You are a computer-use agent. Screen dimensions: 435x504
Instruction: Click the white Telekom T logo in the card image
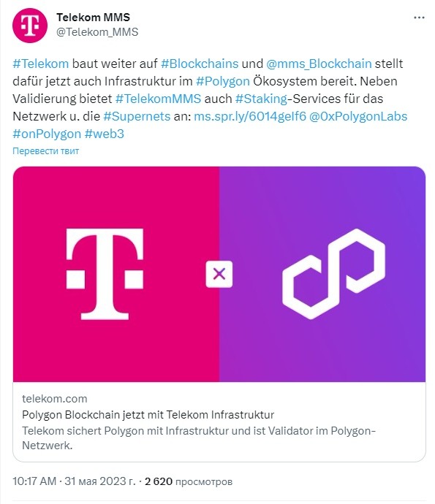(x=105, y=274)
